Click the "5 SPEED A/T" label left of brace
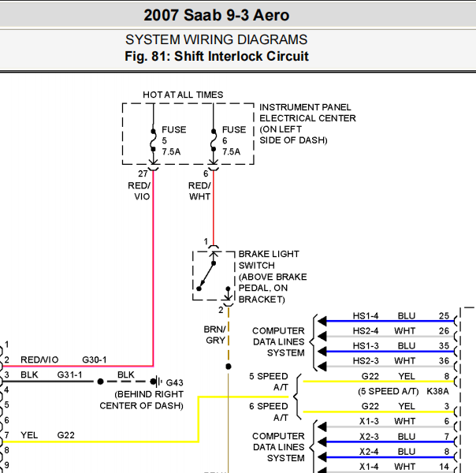Viewport: 476px width, 473px height. click(x=269, y=382)
